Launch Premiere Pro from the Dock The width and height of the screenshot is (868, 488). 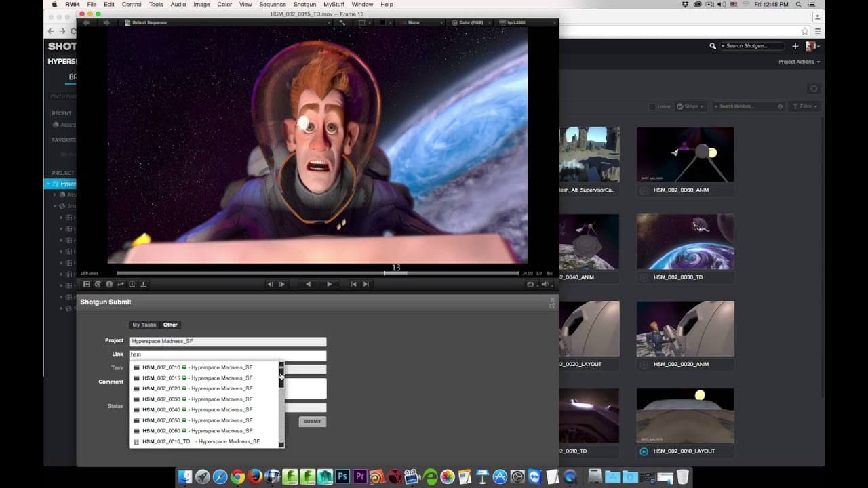(360, 476)
